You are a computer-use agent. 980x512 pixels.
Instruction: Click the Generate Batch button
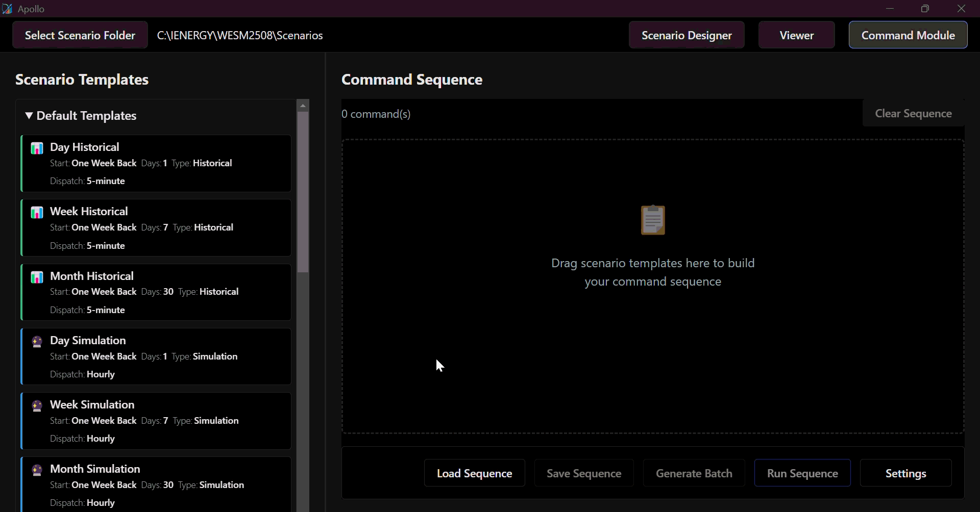[x=694, y=473]
